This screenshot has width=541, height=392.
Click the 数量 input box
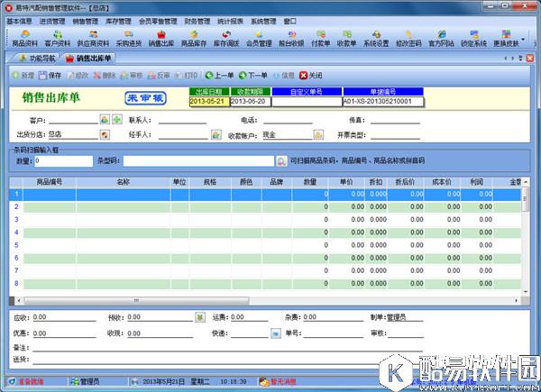point(64,161)
